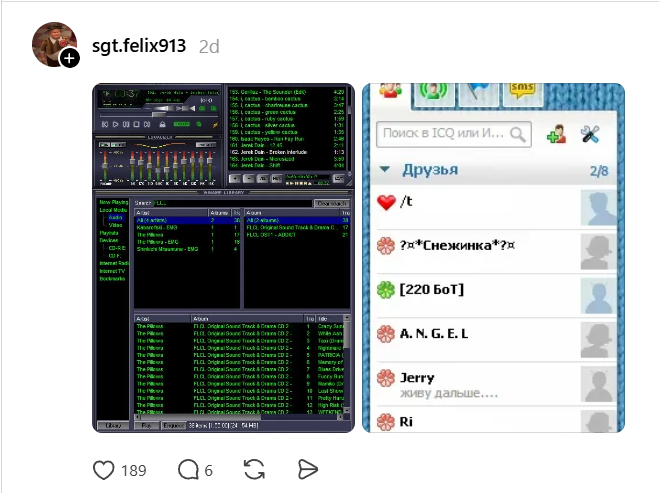Click playlist MISC button
The height and width of the screenshot is (493, 659).
coord(277,179)
